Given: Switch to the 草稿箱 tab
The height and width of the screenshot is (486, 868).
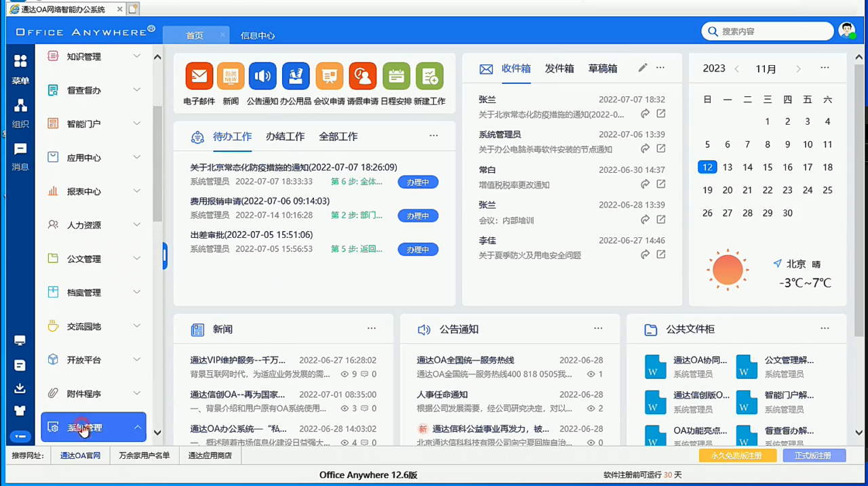Looking at the screenshot, I should [603, 68].
